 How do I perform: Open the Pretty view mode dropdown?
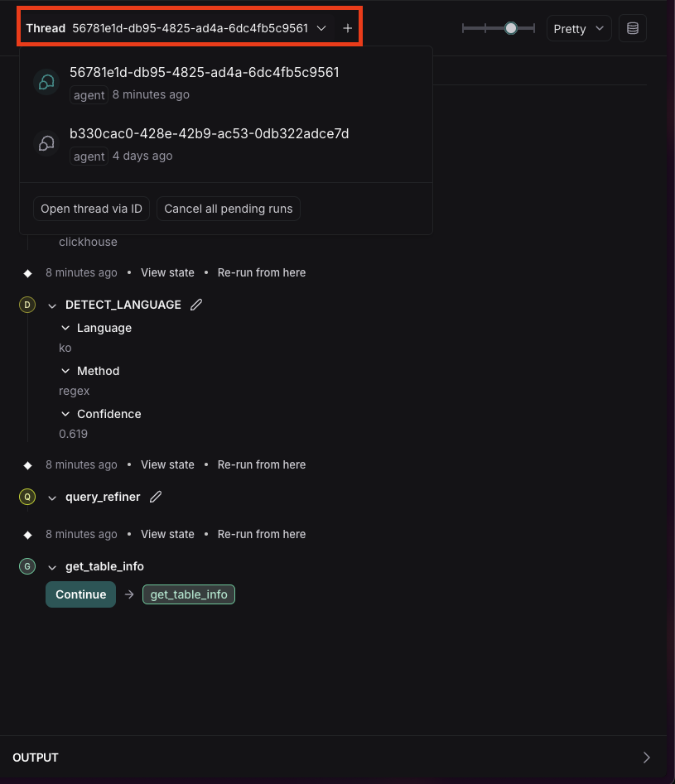click(x=579, y=28)
